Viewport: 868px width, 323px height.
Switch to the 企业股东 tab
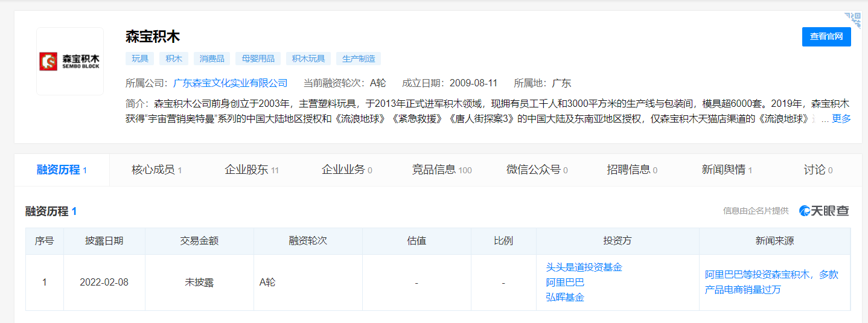(x=252, y=170)
